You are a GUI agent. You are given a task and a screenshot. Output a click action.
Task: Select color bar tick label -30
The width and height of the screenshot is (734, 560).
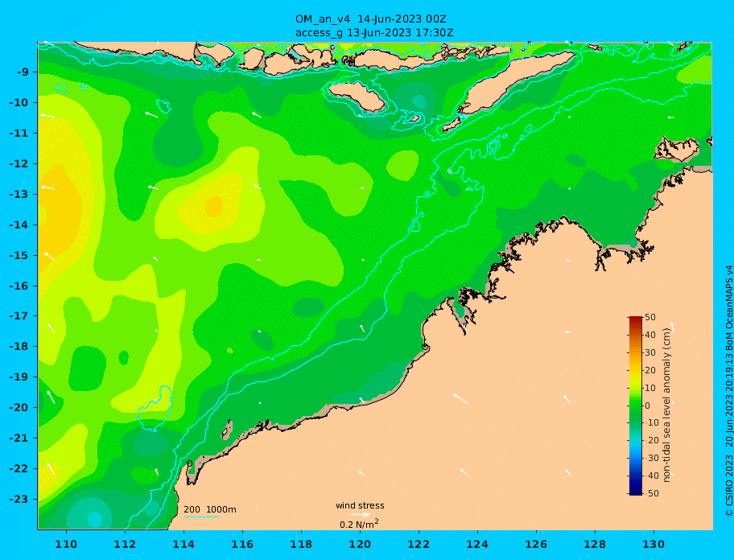650,458
